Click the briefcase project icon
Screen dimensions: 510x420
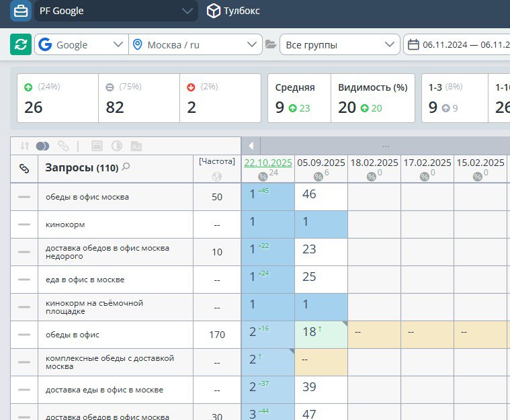(21, 11)
